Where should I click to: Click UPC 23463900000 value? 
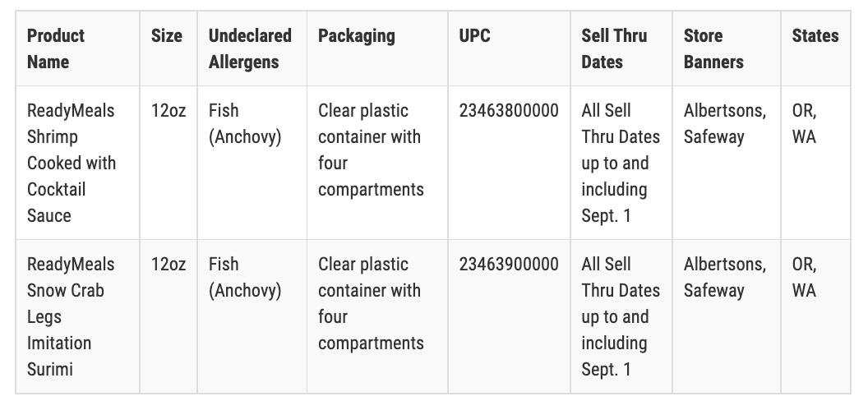[x=509, y=265]
